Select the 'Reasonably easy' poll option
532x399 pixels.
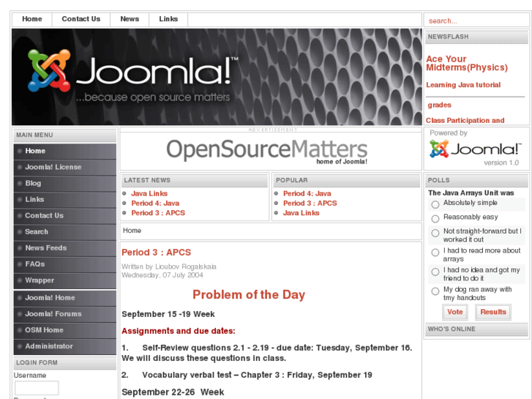435,219
